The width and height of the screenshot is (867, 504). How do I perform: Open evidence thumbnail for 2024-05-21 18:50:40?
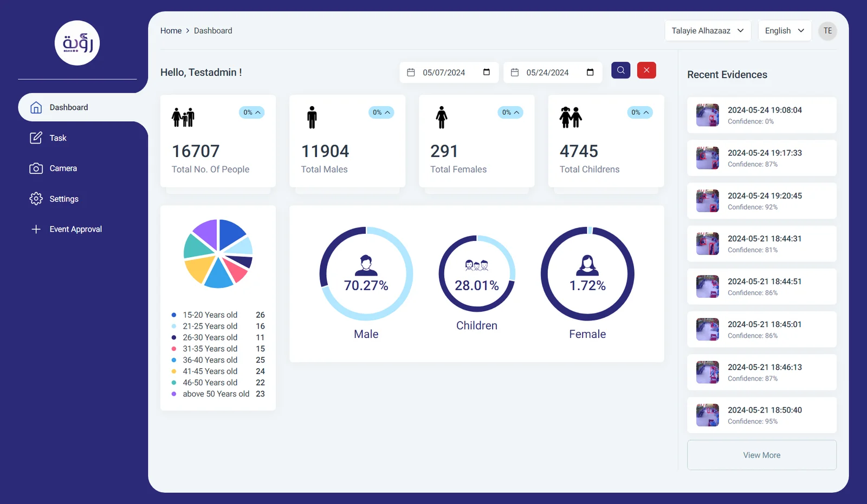coord(707,415)
